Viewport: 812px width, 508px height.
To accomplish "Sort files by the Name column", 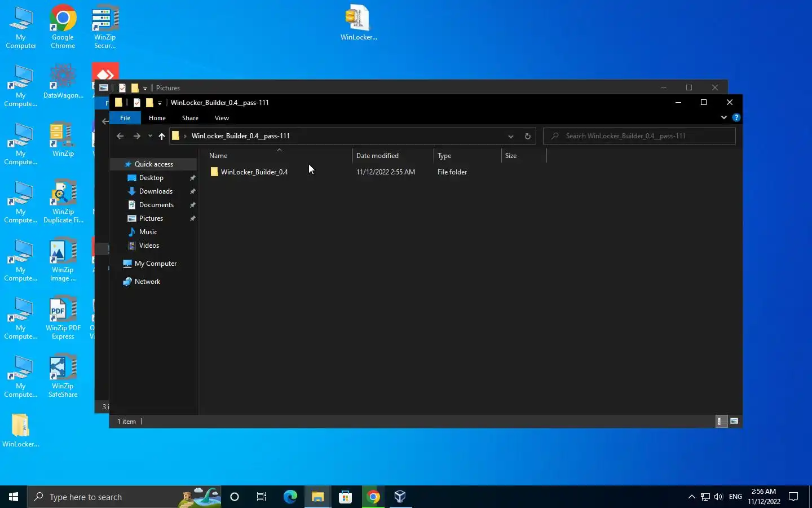I will [x=279, y=156].
